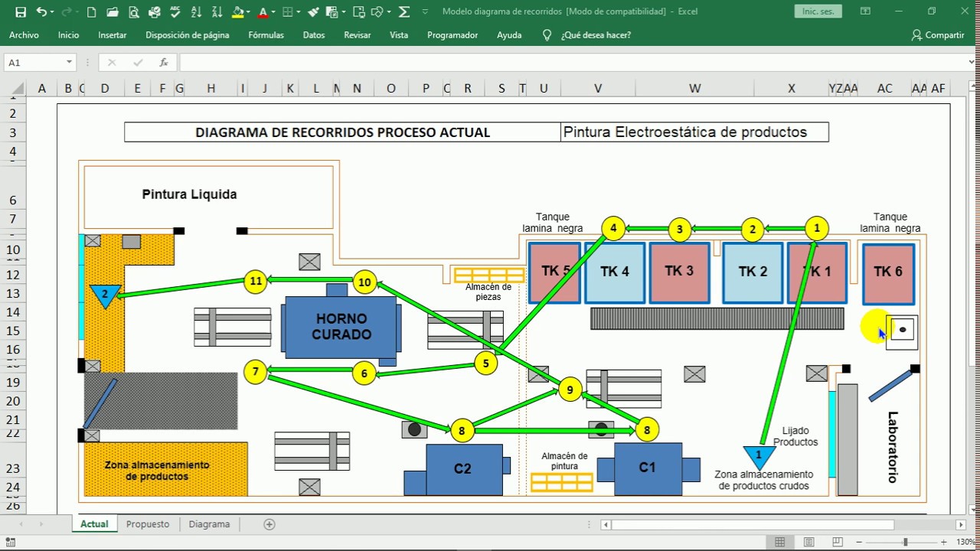980x551 pixels.
Task: Open ribbon display options icon
Action: 865,11
